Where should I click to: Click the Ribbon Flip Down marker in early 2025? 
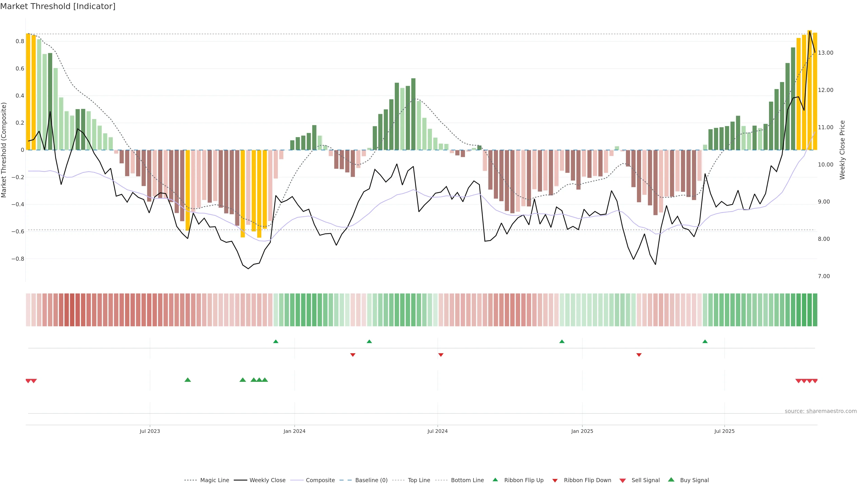[639, 355]
